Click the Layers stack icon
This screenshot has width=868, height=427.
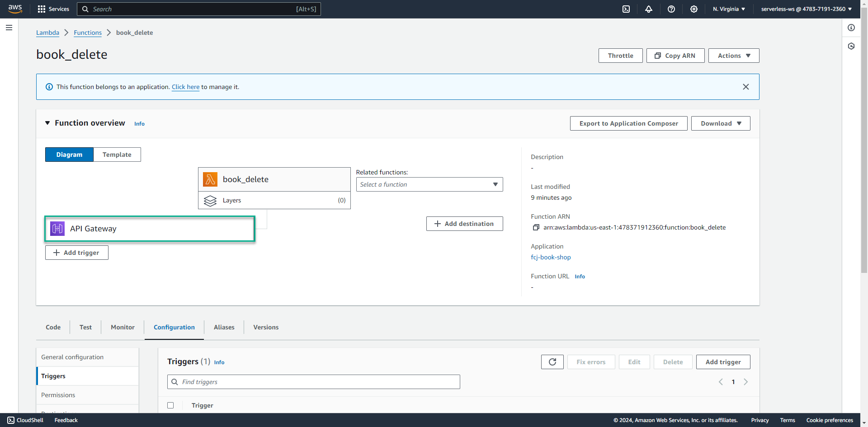210,201
